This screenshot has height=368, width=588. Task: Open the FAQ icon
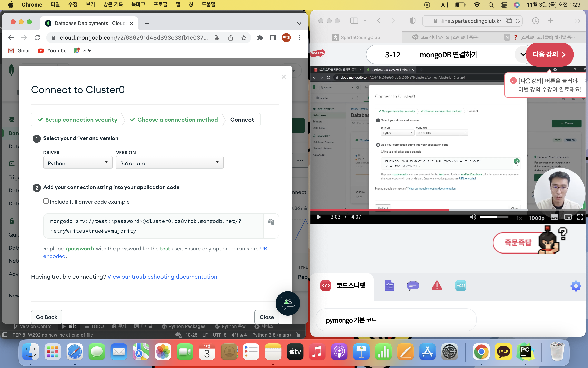click(460, 285)
